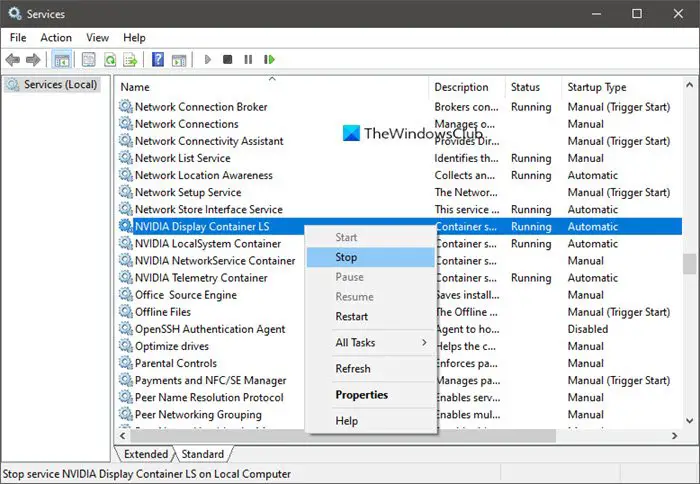
Task: Toggle the Show/Hide Action Pane icon
Action: pyautogui.click(x=179, y=60)
